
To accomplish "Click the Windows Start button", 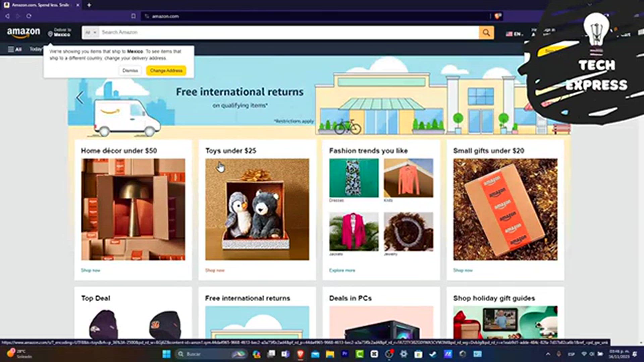I will (x=166, y=354).
